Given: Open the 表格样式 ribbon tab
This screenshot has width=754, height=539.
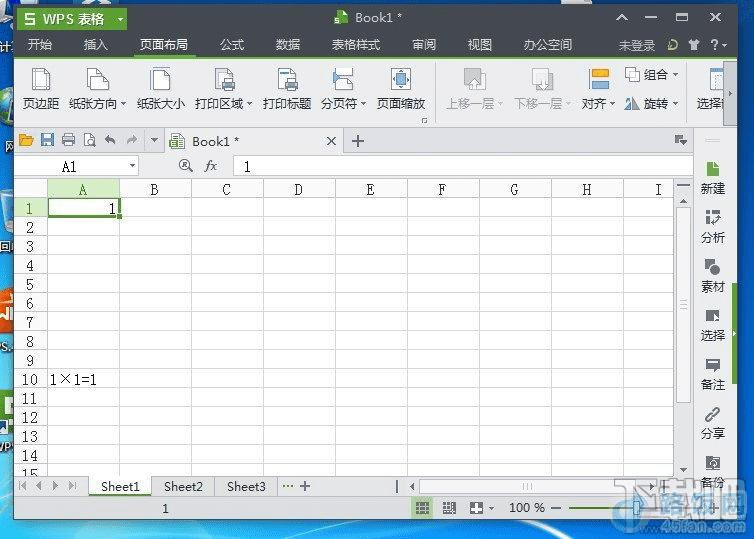Looking at the screenshot, I should (356, 45).
